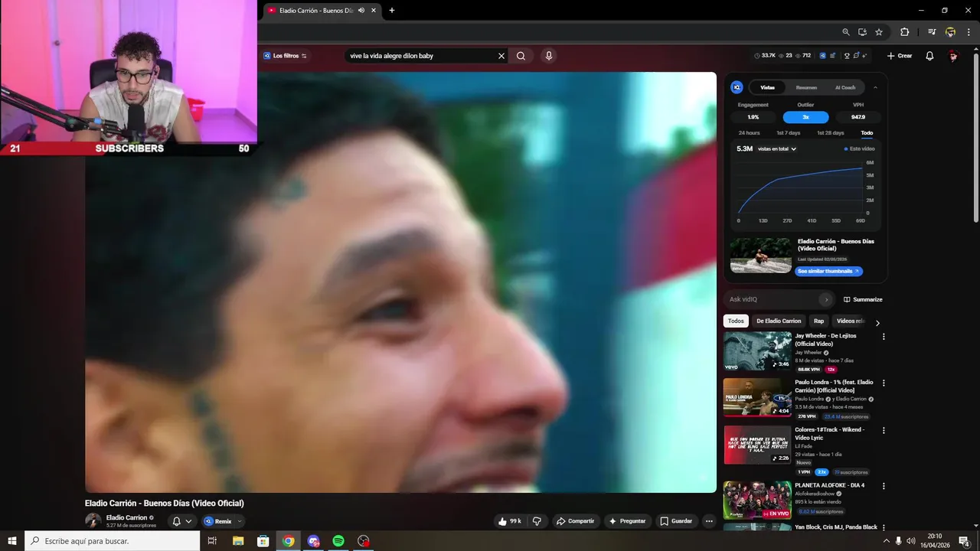The width and height of the screenshot is (980, 551).
Task: Open the Chrome three-dot menu
Action: coord(969,32)
